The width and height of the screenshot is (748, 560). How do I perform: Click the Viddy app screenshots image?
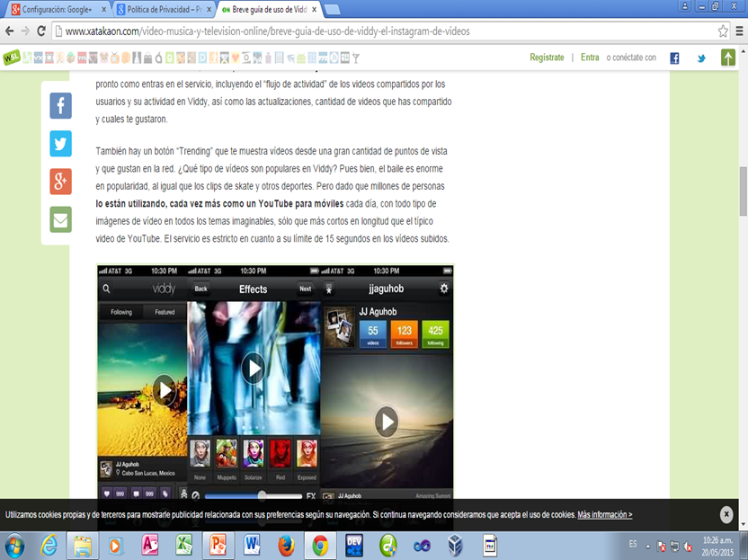pyautogui.click(x=275, y=382)
